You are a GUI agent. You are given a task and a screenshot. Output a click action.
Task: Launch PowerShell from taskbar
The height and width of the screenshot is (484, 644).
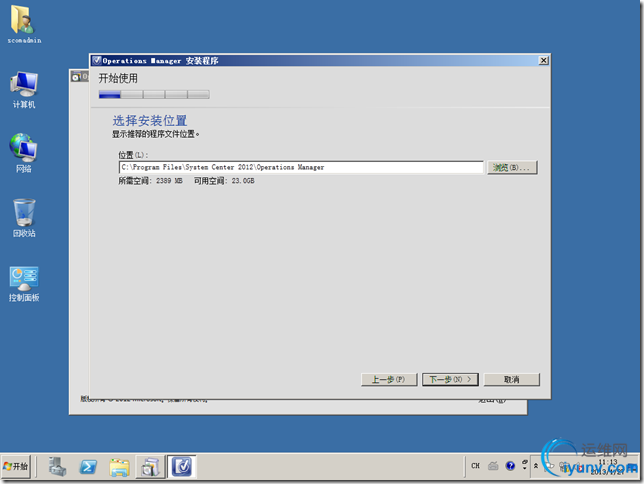[88, 467]
